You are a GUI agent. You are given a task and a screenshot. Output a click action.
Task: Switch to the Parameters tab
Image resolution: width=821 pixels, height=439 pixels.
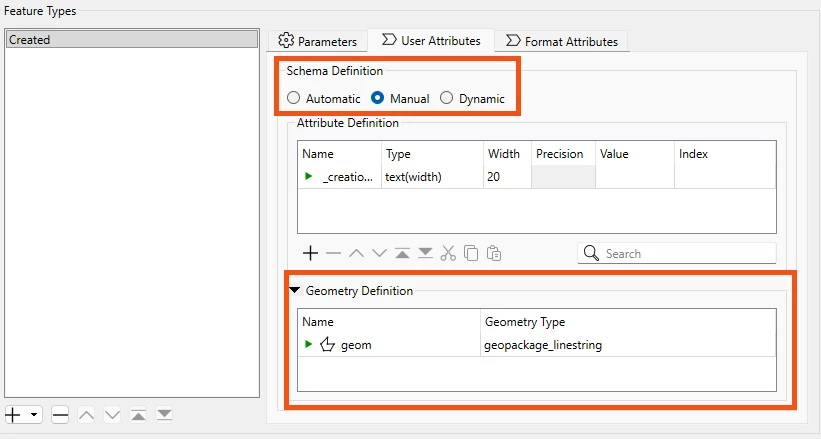(317, 41)
